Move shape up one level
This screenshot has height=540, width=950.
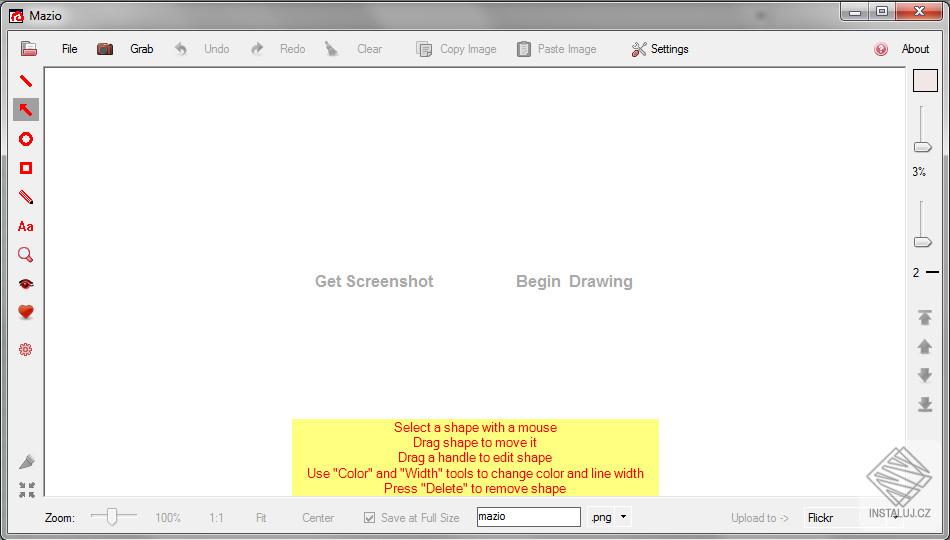pyautogui.click(x=925, y=346)
